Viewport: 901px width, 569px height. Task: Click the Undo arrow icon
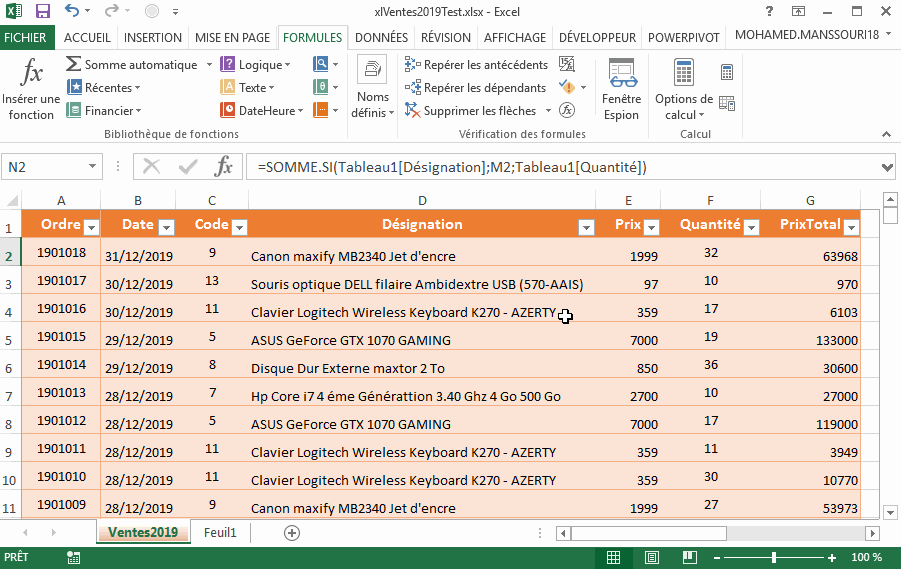point(72,10)
